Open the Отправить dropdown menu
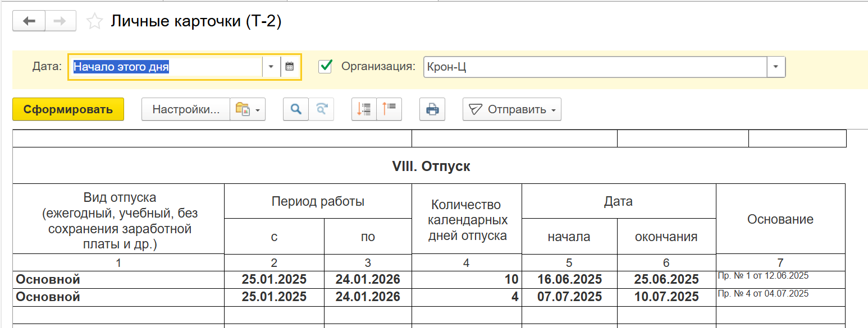This screenshot has height=328, width=868. 511,109
